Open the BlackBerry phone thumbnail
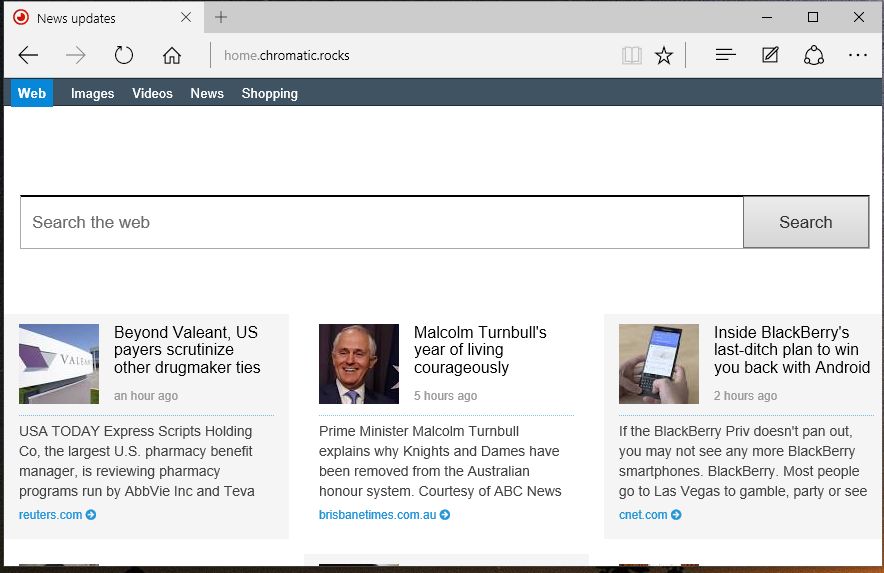 [659, 364]
